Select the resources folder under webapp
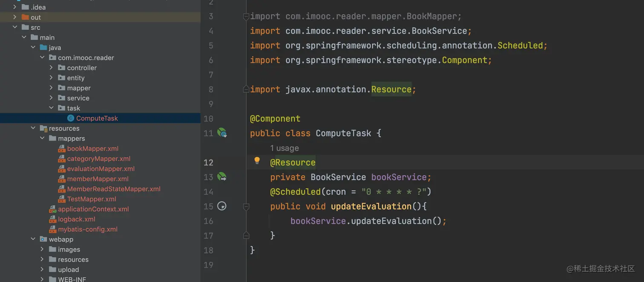This screenshot has height=282, width=644. coord(73,259)
